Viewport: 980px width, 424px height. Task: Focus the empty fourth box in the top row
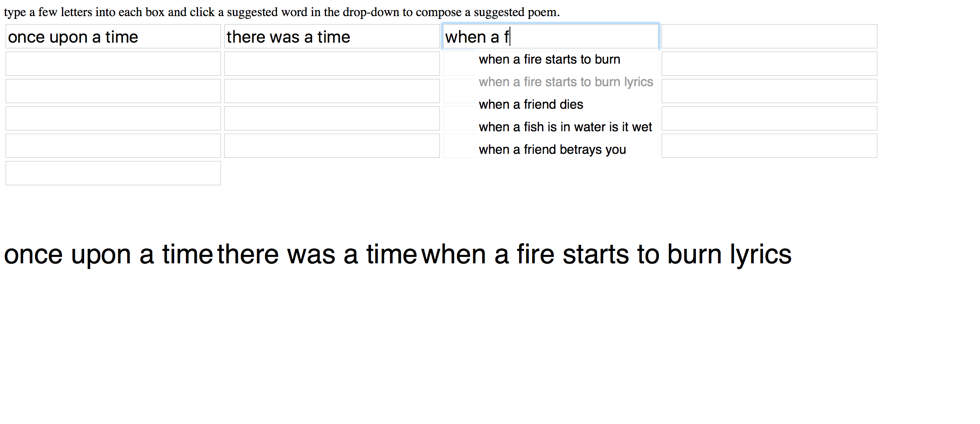tap(769, 36)
